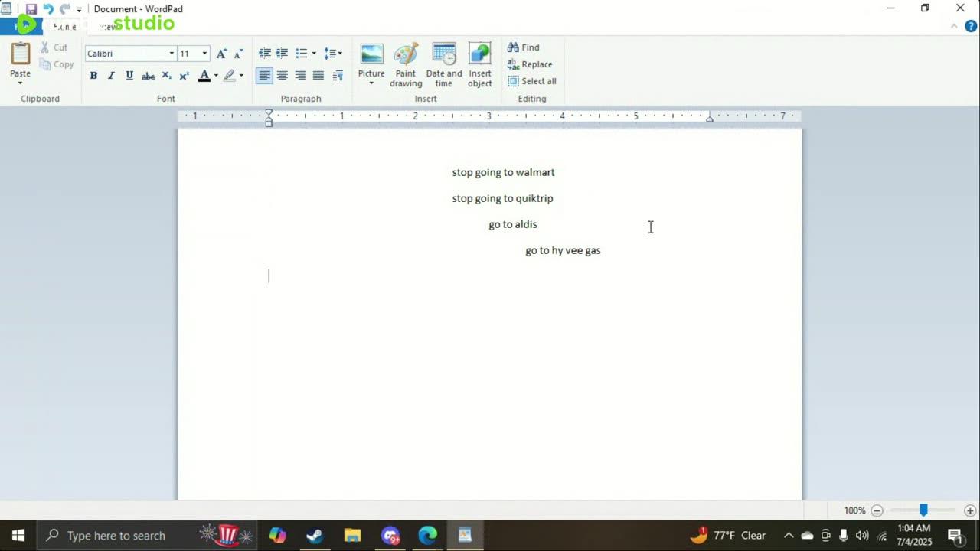This screenshot has width=980, height=551.
Task: Apply the text highlight color
Action: [x=229, y=76]
